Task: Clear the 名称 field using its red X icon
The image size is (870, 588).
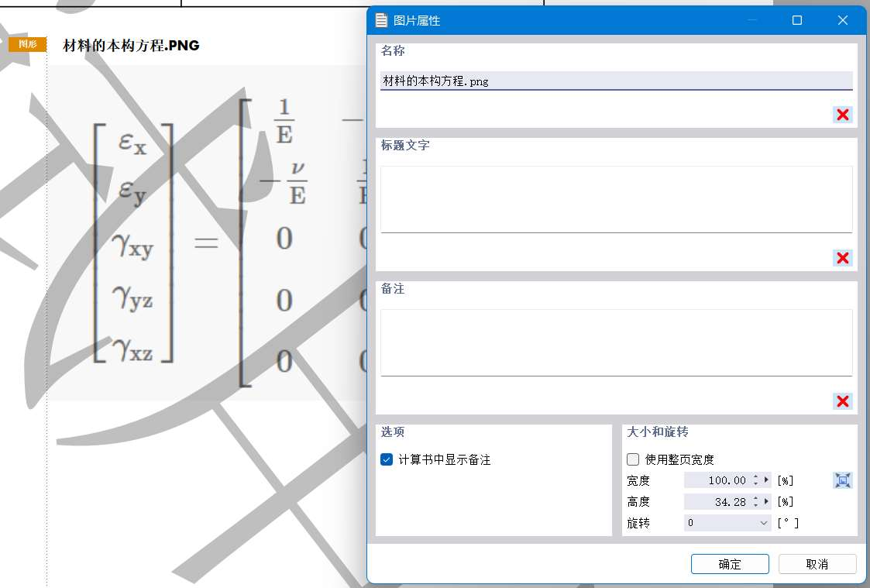Action: [x=843, y=114]
